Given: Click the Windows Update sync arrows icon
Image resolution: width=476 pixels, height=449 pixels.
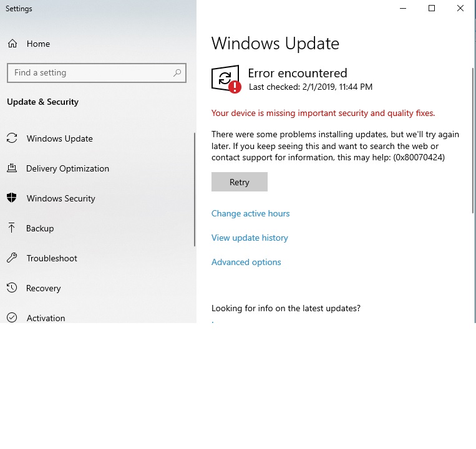Looking at the screenshot, I should click(x=12, y=138).
